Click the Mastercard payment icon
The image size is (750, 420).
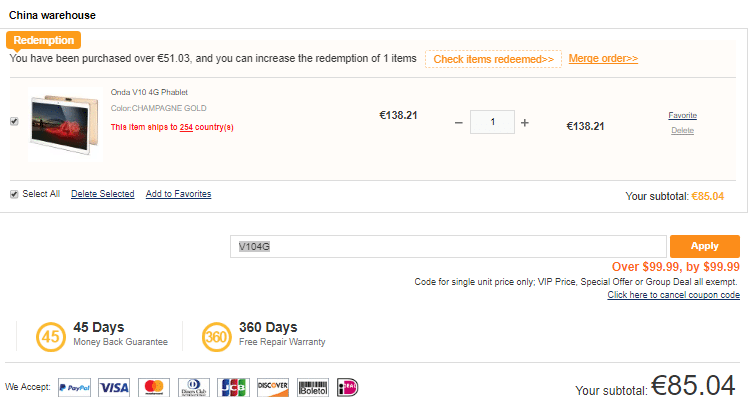pyautogui.click(x=154, y=387)
